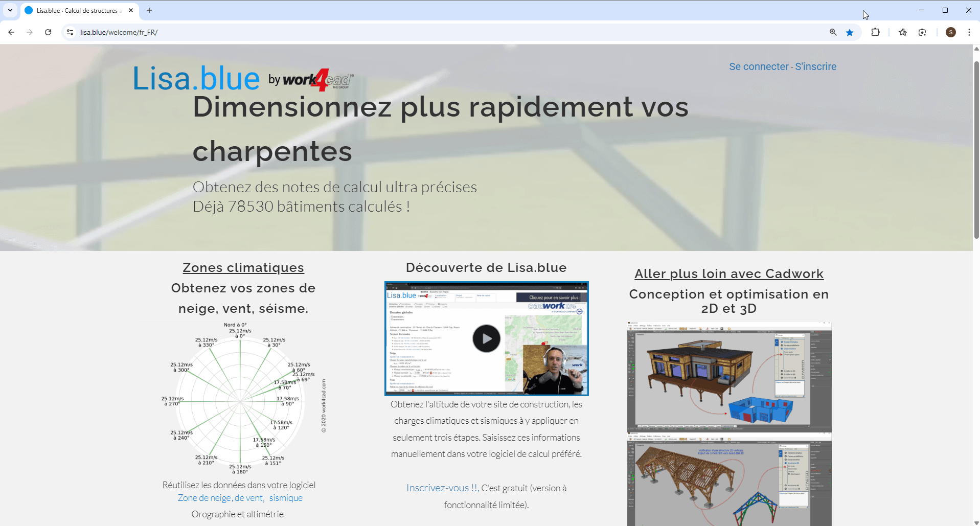
Task: Open 'Zone de neige, de vent' link
Action: [220, 498]
